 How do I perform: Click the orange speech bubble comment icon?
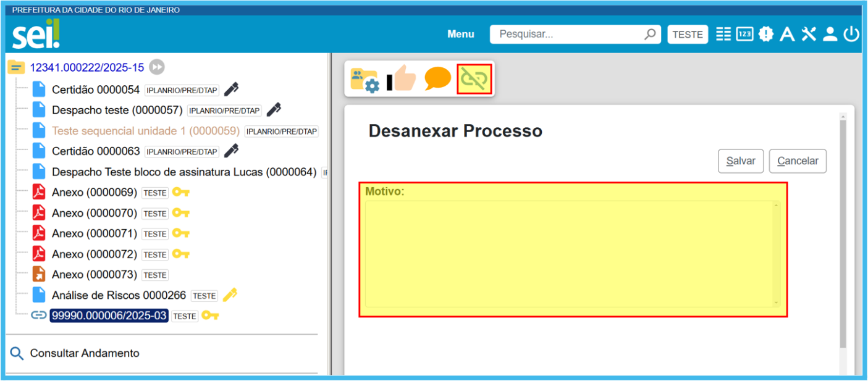point(437,80)
